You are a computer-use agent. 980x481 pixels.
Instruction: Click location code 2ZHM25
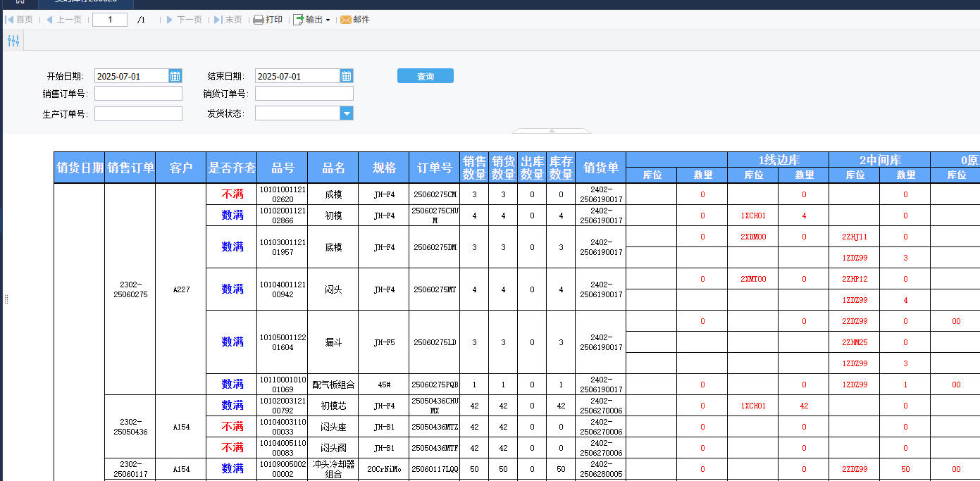tap(855, 342)
